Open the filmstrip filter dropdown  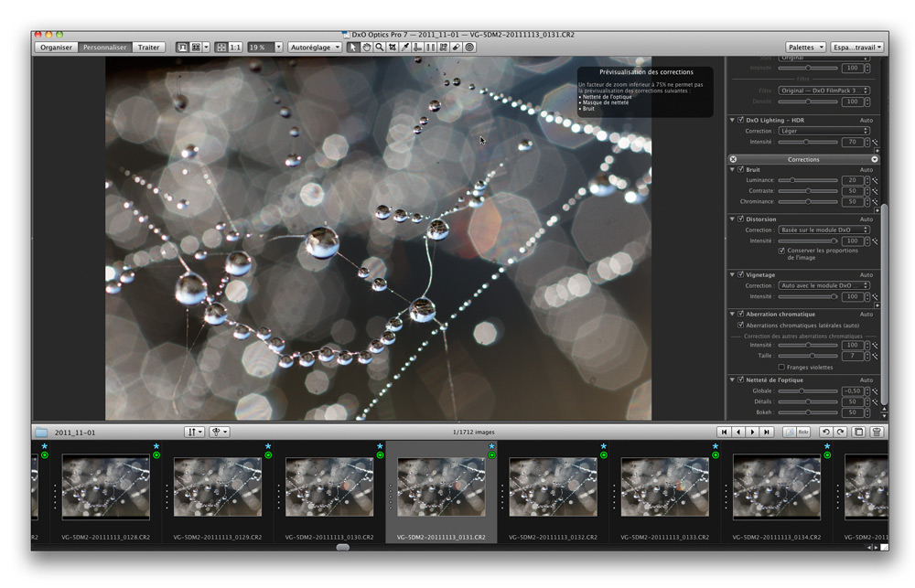pyautogui.click(x=220, y=433)
